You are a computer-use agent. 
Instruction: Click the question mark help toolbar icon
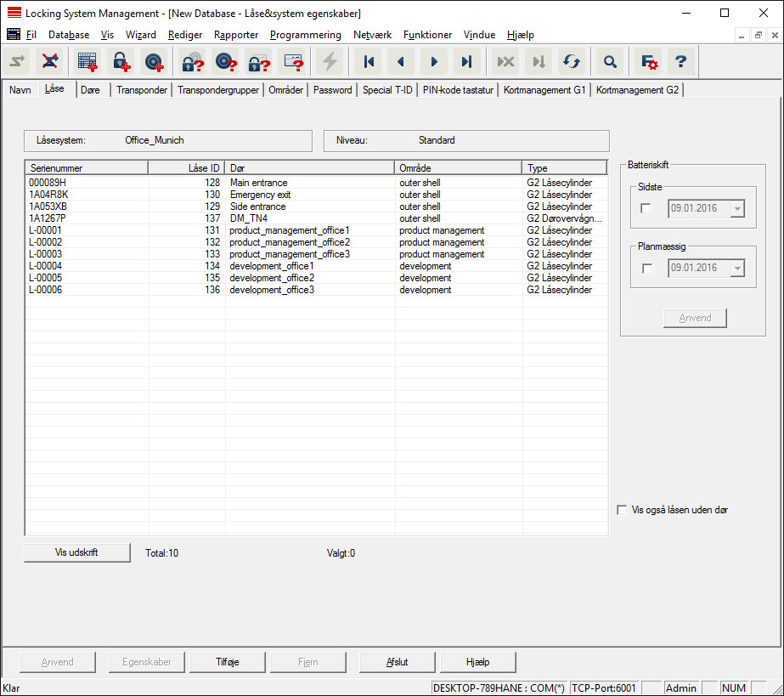coord(680,61)
